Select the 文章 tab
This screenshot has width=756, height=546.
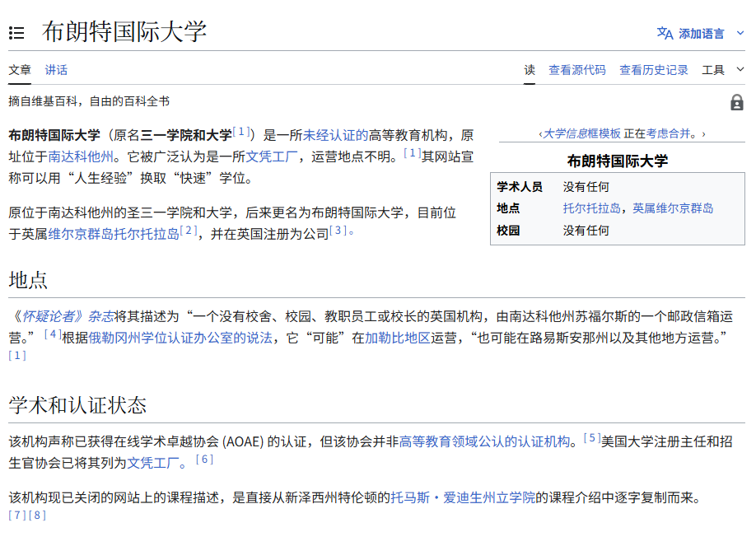click(20, 70)
